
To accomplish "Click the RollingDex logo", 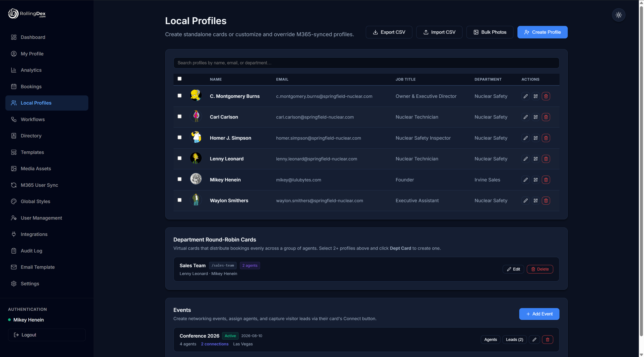I will (27, 14).
